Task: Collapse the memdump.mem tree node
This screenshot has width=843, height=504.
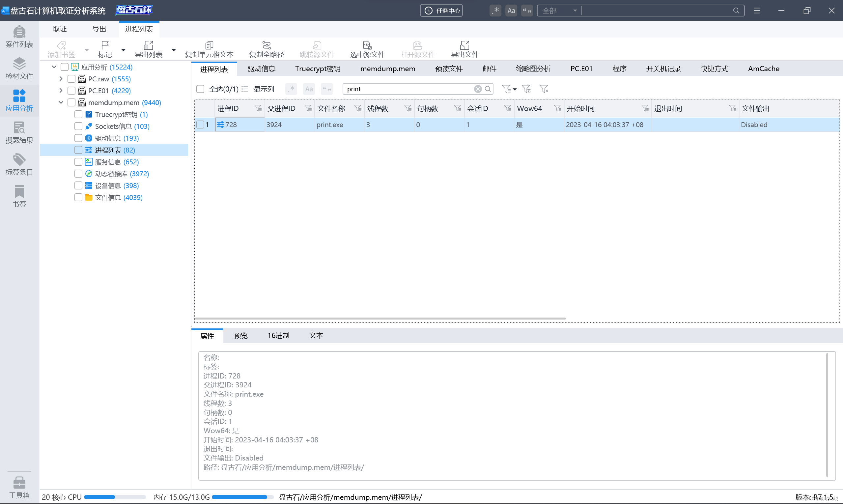Action: click(x=61, y=102)
